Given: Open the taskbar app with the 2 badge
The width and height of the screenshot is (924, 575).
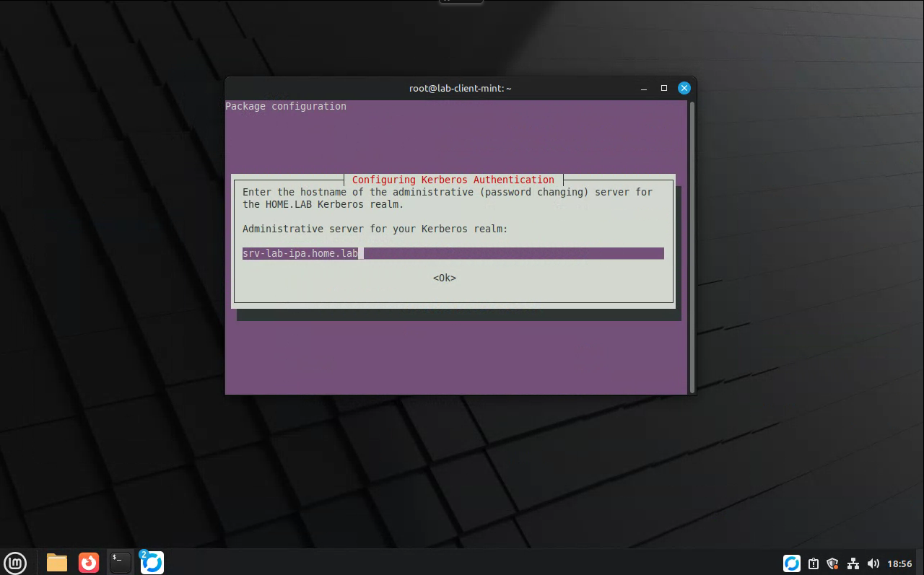Looking at the screenshot, I should pos(152,562).
